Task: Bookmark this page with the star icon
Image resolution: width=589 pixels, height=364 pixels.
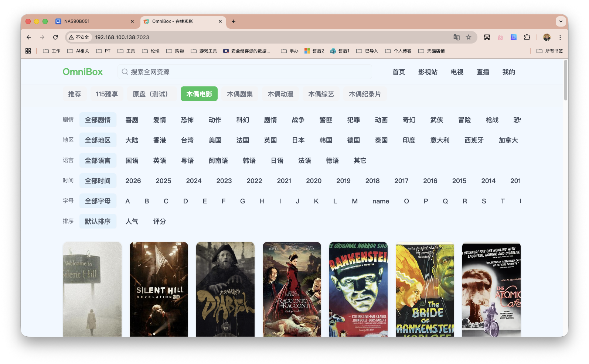Action: [469, 37]
